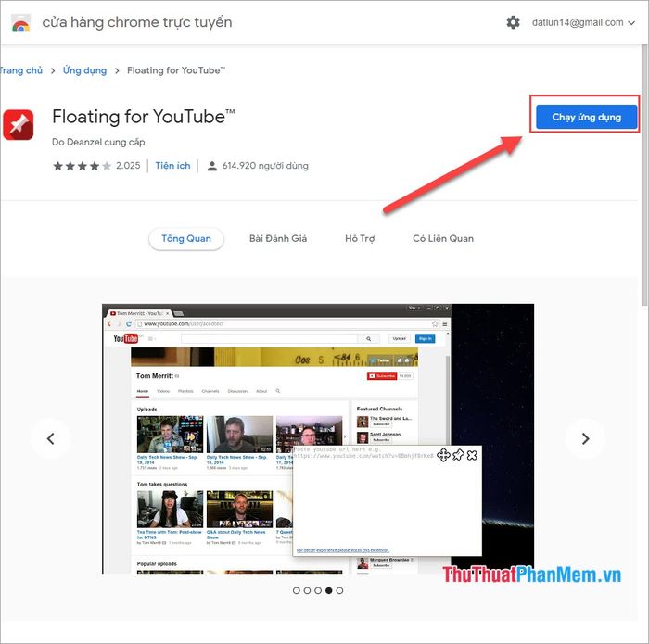Open the Ứng dụng breadcrumb link
The height and width of the screenshot is (644, 649).
click(x=84, y=70)
